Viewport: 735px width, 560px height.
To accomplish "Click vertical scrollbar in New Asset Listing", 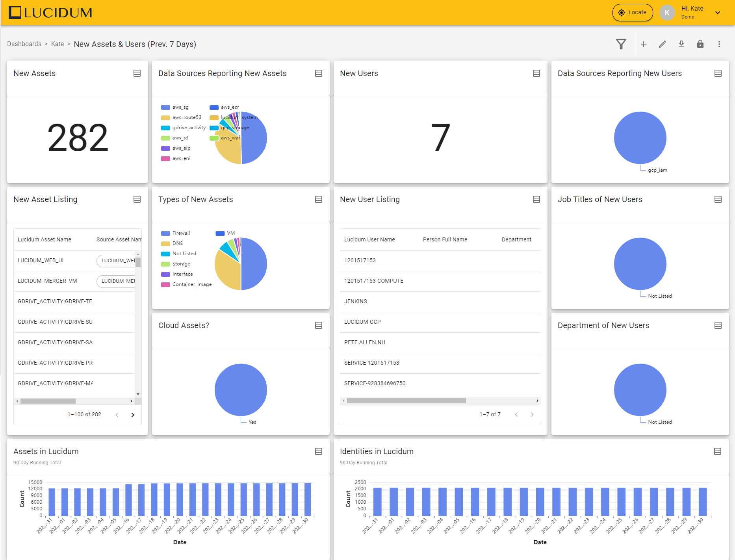I will 138,263.
